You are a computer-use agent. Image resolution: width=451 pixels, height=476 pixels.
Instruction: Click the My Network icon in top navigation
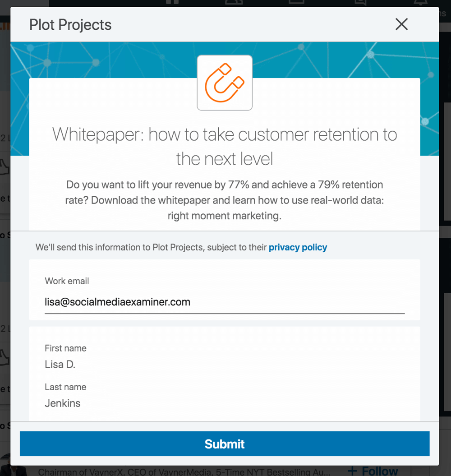coord(234,3)
